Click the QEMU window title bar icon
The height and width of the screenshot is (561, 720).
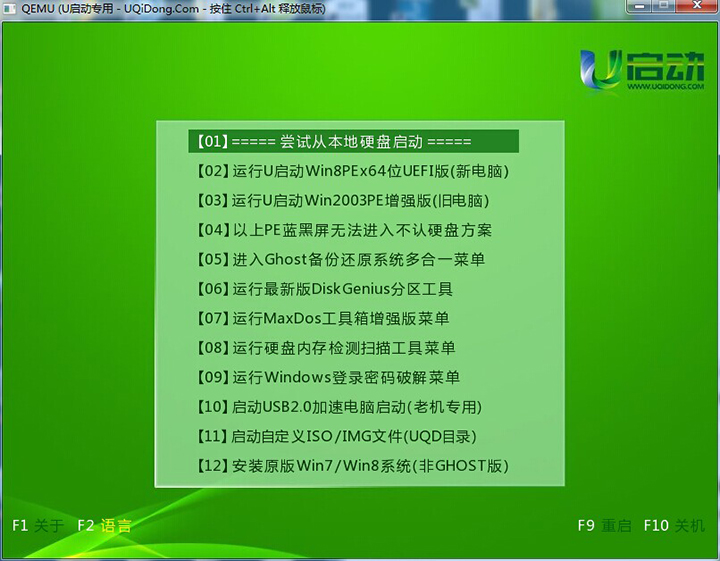(x=9, y=8)
